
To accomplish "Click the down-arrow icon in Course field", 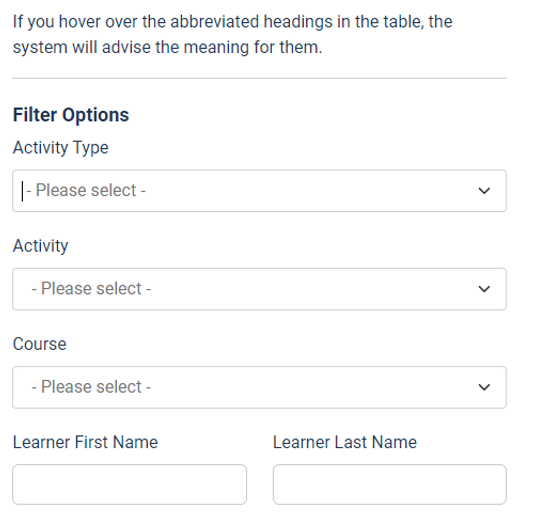I will pos(484,387).
